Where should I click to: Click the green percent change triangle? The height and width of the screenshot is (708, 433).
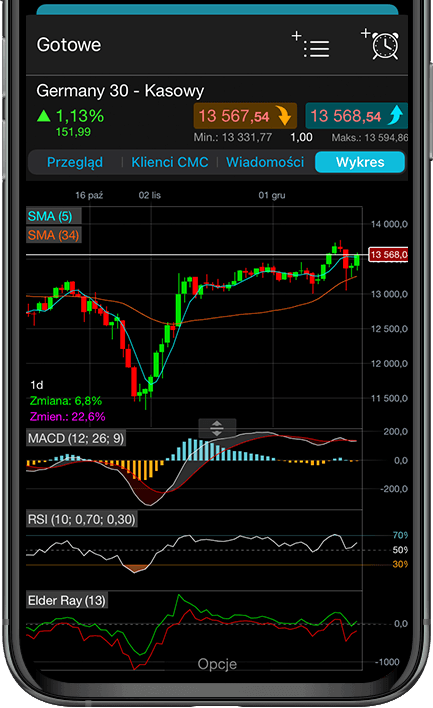tap(44, 116)
